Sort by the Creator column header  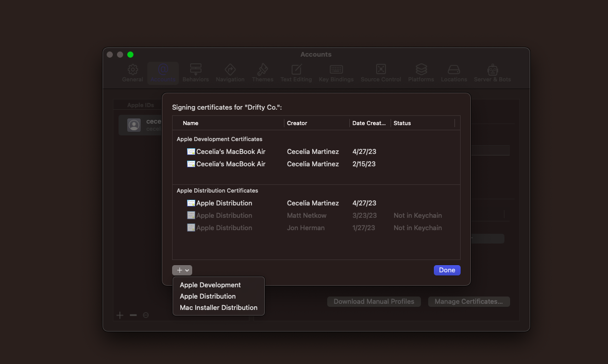[297, 123]
